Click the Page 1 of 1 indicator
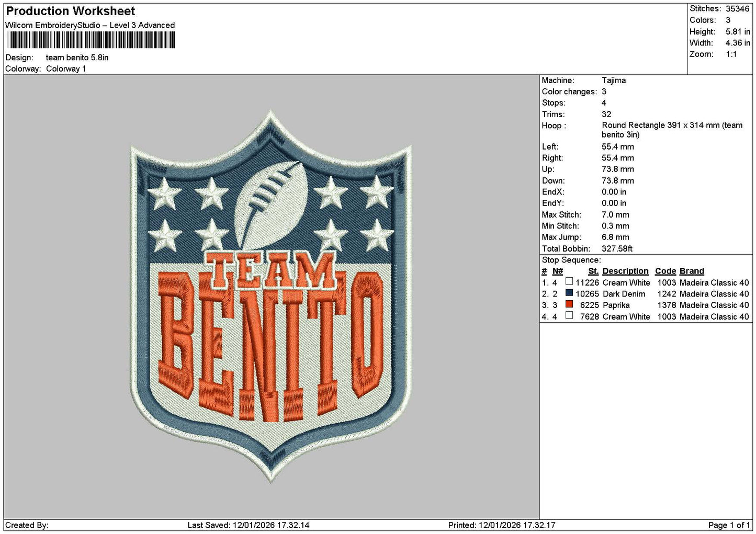Screen dimensions: 756x534 pos(729,526)
